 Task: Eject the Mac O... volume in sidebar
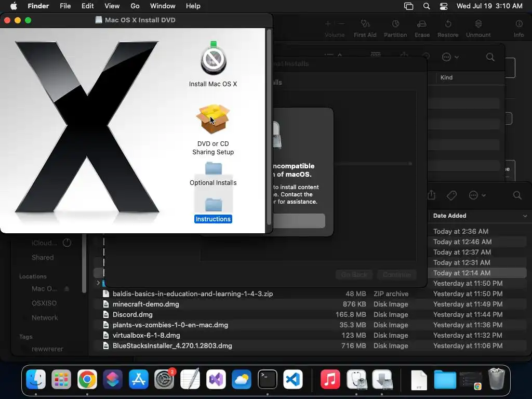pyautogui.click(x=67, y=289)
